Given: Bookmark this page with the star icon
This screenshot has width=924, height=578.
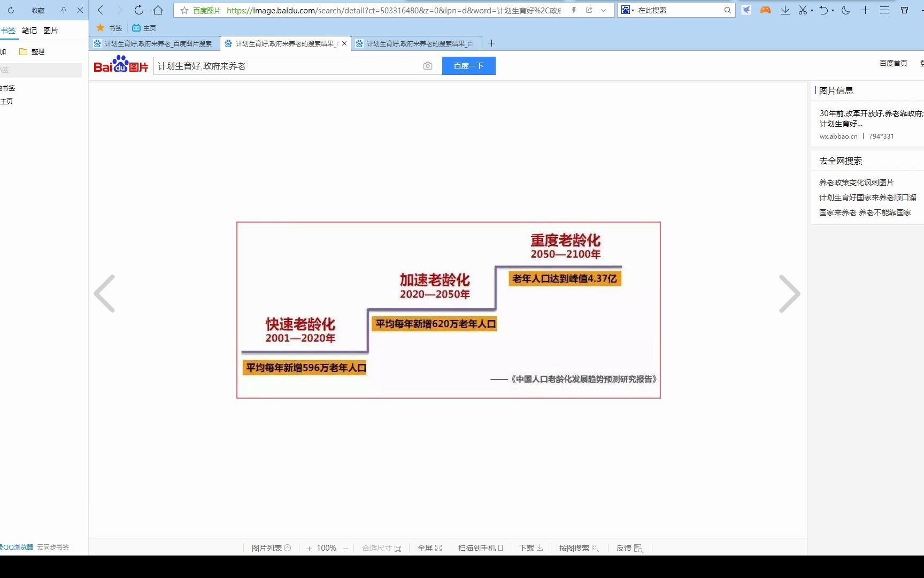Looking at the screenshot, I should 184,10.
